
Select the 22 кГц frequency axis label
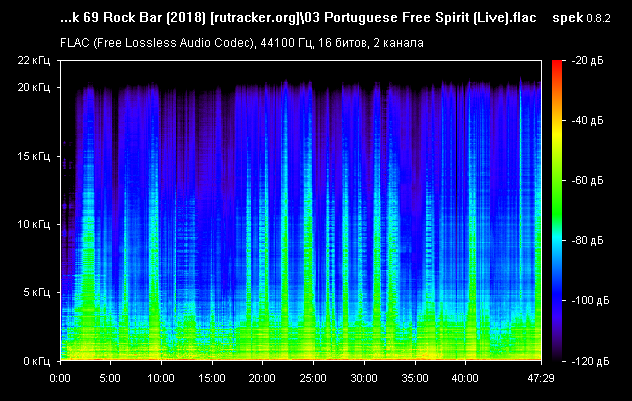pos(33,61)
